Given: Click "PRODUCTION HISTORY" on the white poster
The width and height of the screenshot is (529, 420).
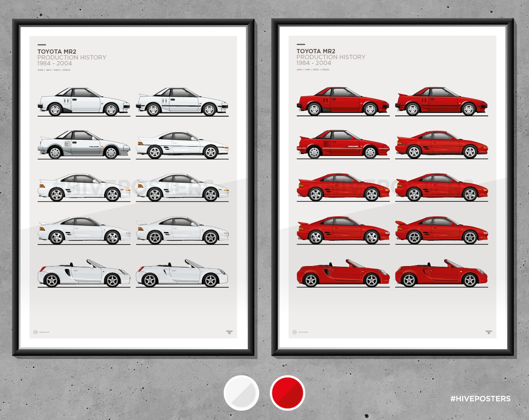Looking at the screenshot, I should [x=72, y=57].
